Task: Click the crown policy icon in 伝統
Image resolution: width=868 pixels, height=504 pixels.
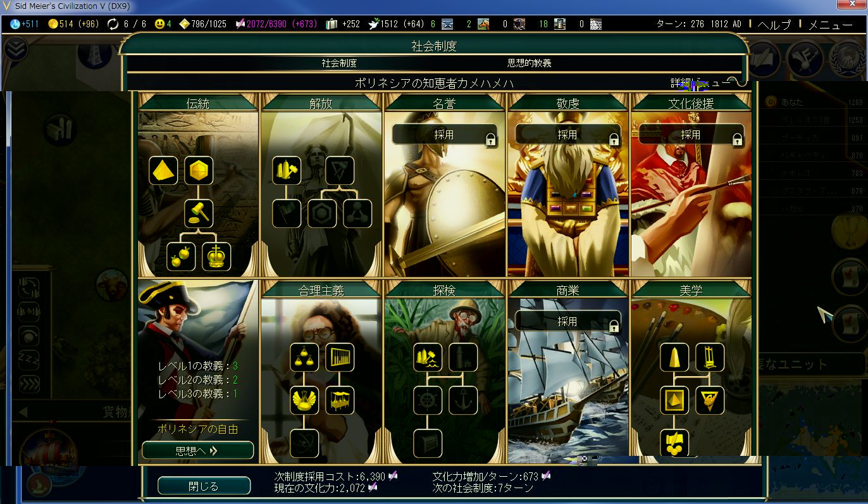Action: click(x=216, y=256)
